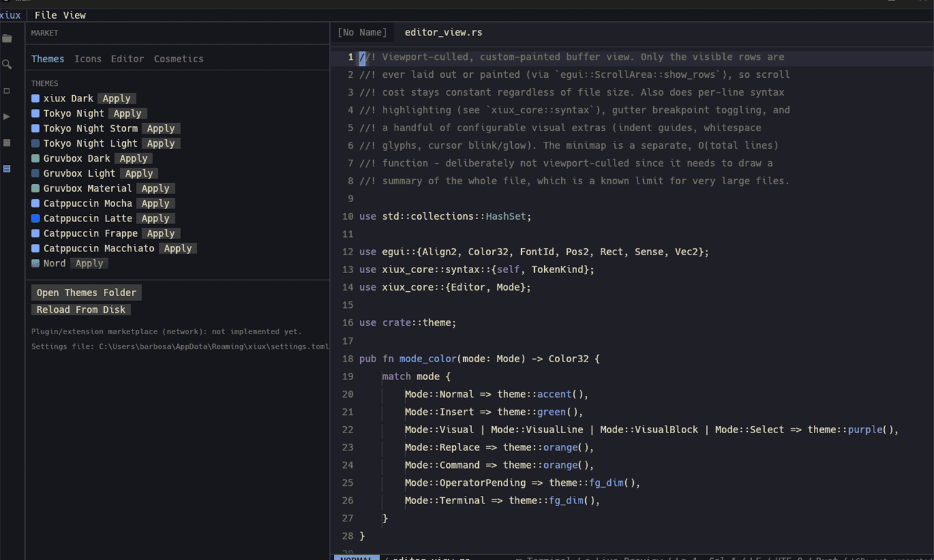Open the search magnifier sidebar icon
934x560 pixels.
click(7, 64)
